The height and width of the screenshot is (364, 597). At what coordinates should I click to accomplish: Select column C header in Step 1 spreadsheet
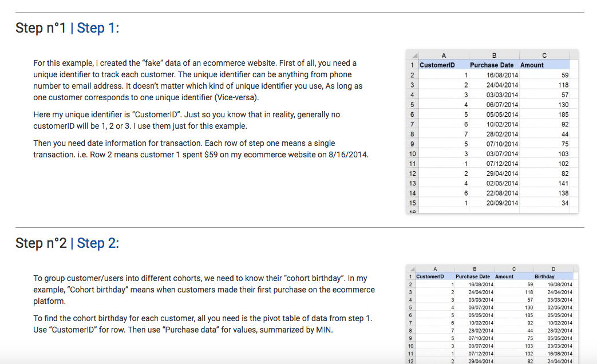click(x=544, y=56)
